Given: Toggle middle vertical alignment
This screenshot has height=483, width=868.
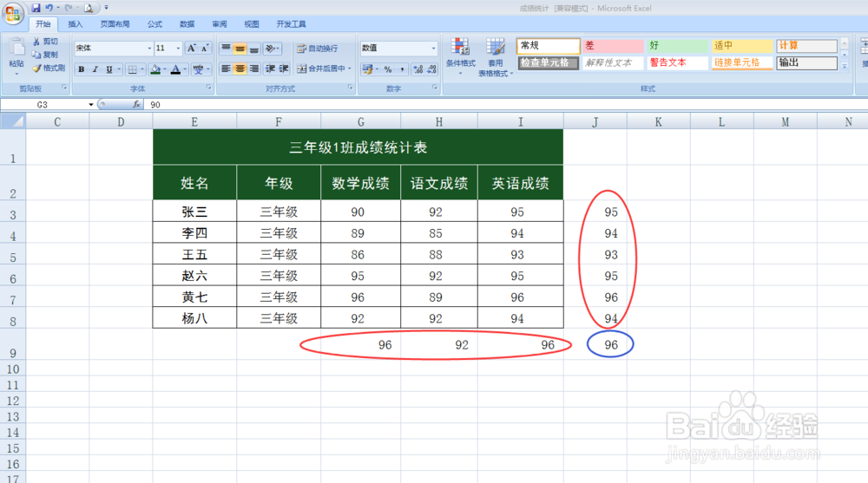Looking at the screenshot, I should (240, 49).
